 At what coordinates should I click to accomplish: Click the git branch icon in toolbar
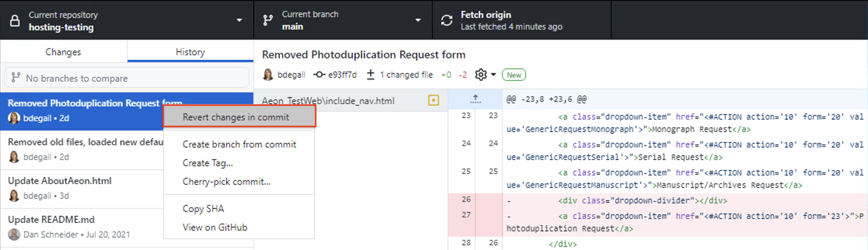[268, 20]
